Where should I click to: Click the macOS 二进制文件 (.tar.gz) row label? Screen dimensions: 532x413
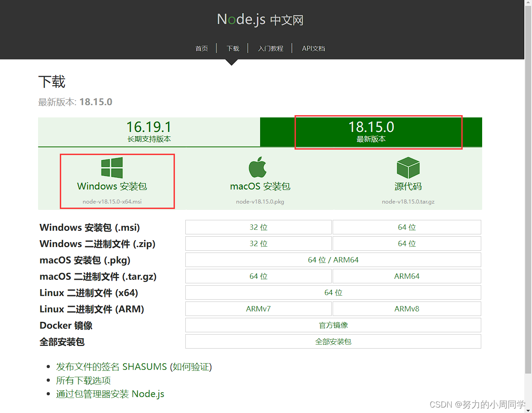pos(98,276)
